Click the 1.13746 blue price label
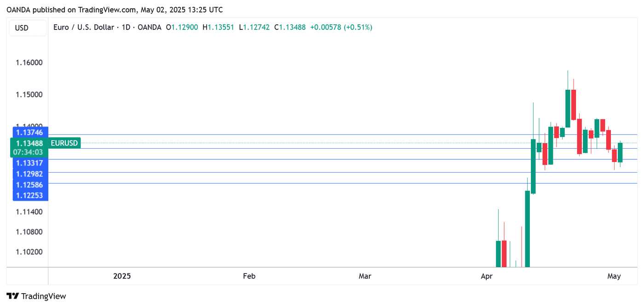The image size is (644, 307). click(29, 133)
